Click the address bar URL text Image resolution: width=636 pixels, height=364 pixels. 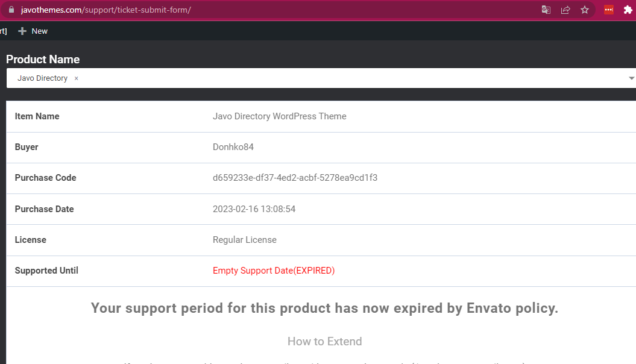point(105,10)
